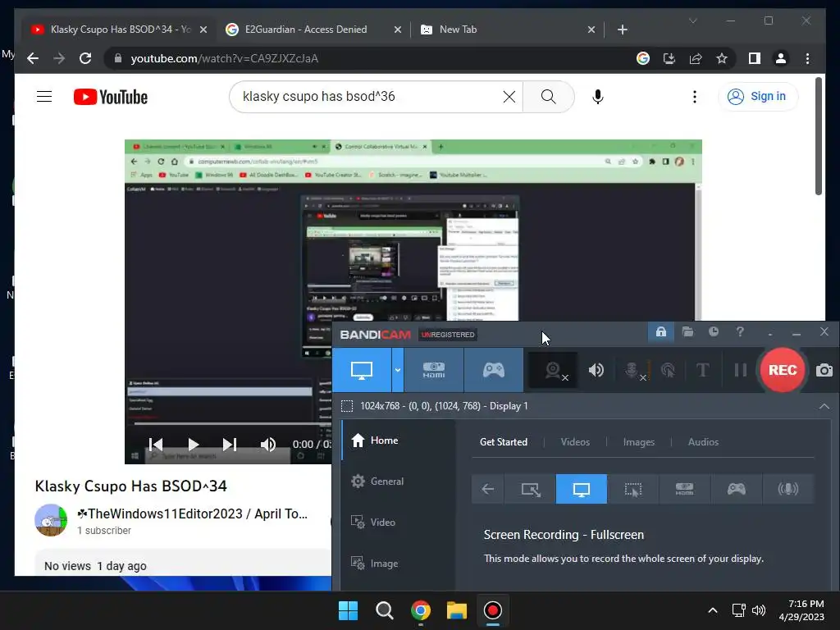Toggle text overlay T icon in Bandicam

[702, 370]
